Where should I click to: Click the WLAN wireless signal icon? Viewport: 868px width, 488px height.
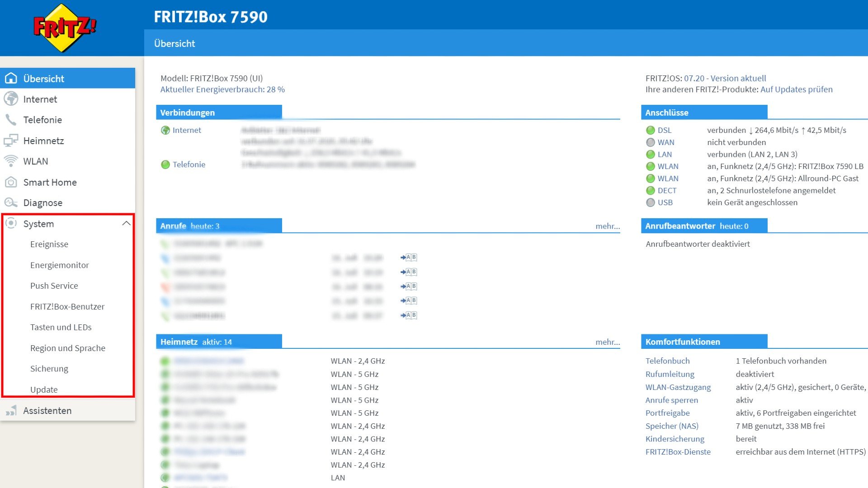11,161
